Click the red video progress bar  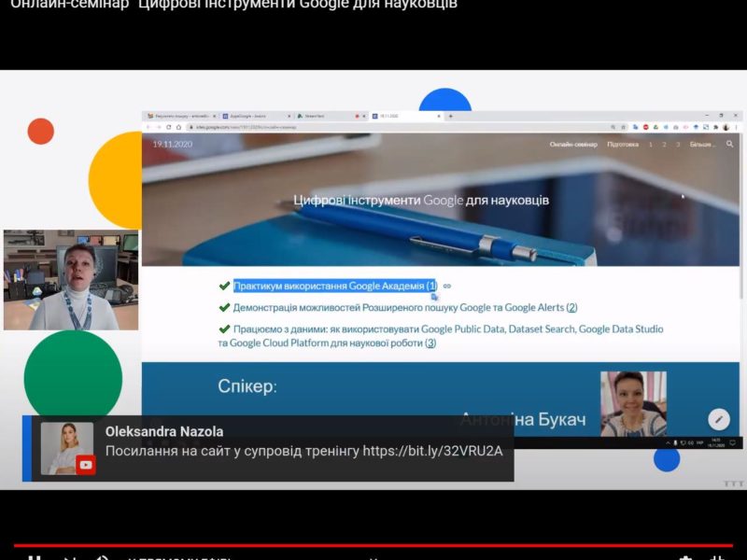(373, 545)
